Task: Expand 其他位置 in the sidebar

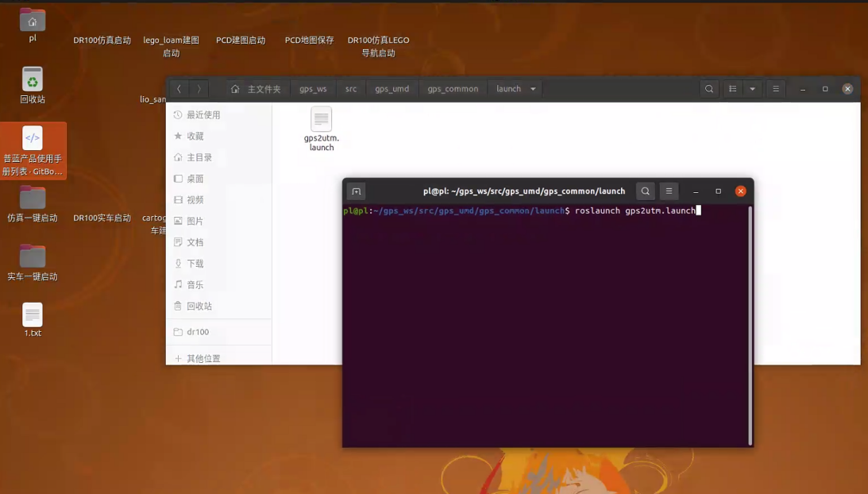Action: coord(203,358)
